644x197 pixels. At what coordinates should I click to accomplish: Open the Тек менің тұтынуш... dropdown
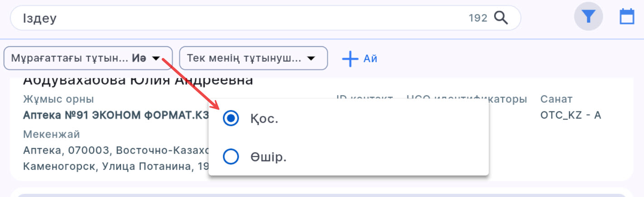click(245, 58)
